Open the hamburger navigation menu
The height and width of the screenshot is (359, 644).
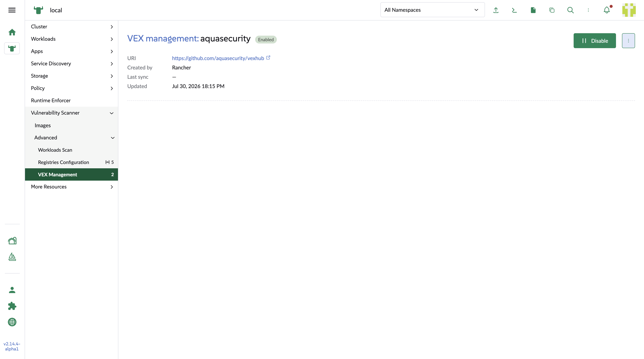coord(12,10)
